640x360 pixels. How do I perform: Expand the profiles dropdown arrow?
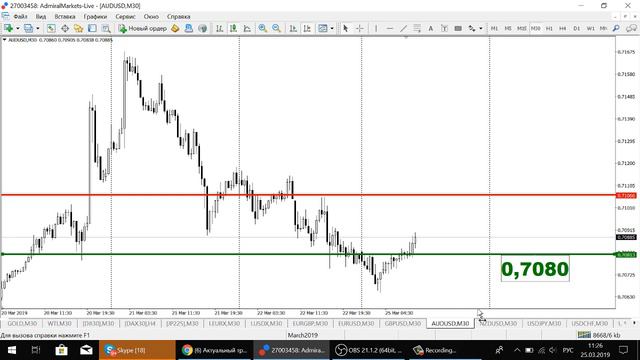(38, 28)
